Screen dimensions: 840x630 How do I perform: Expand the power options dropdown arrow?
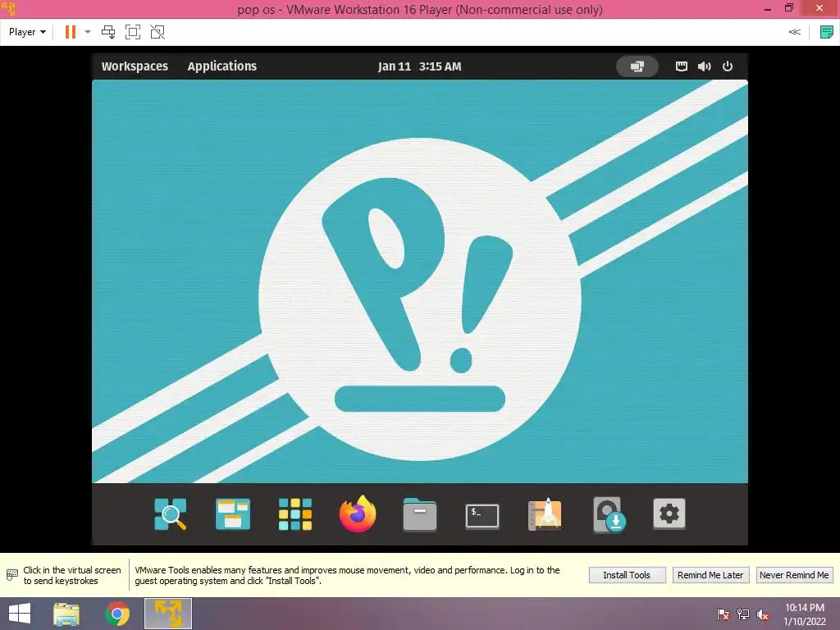coord(88,32)
